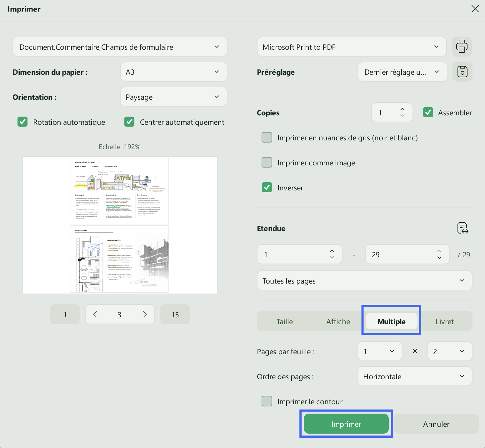Open Pages par feuille columns dropdown showing 1
This screenshot has height=448, width=485.
(380, 351)
